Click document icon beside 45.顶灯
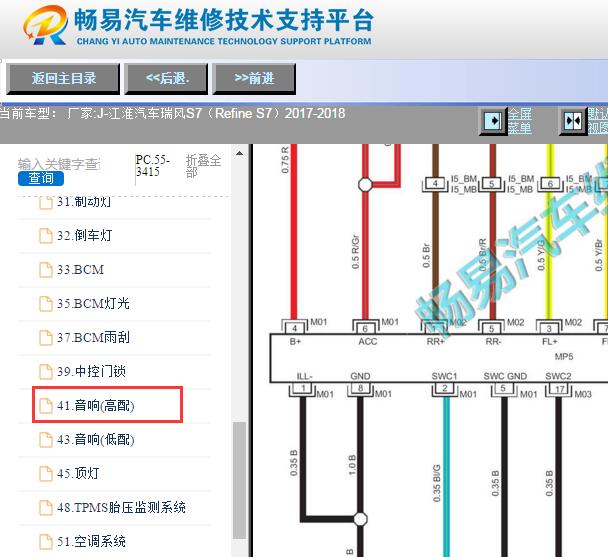 click(x=46, y=474)
